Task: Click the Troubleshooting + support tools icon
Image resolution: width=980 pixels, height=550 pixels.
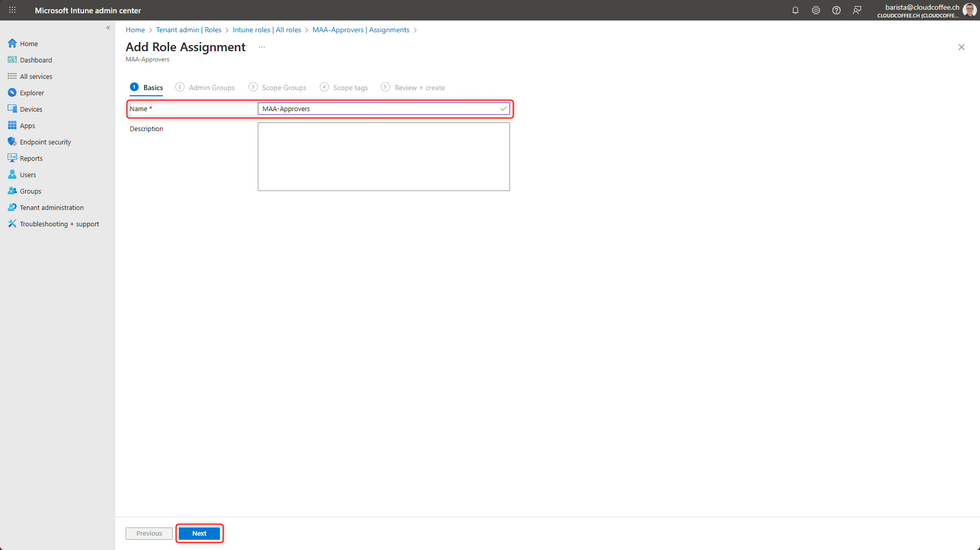Action: click(x=12, y=224)
